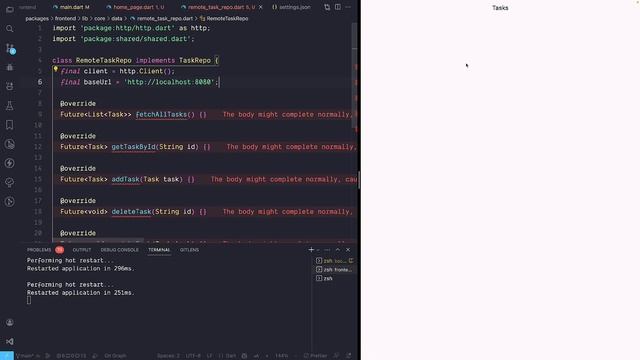Screen dimensions: 640x360
Task: Click the Dart language mode status item
Action: coord(227,356)
